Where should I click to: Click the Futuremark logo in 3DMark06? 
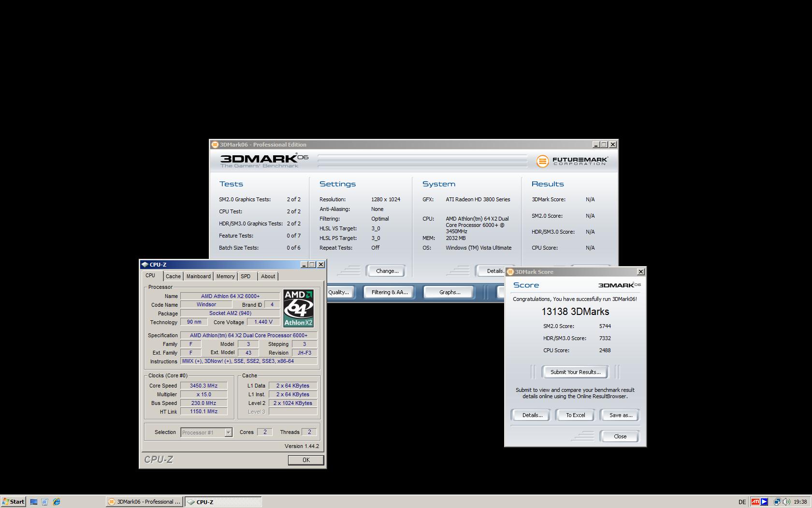[572, 161]
